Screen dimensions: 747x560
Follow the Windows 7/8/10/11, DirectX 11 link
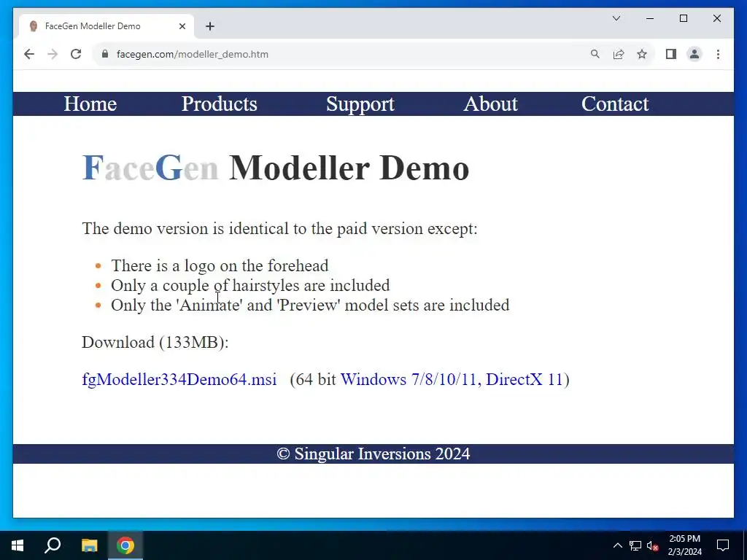[x=452, y=379]
